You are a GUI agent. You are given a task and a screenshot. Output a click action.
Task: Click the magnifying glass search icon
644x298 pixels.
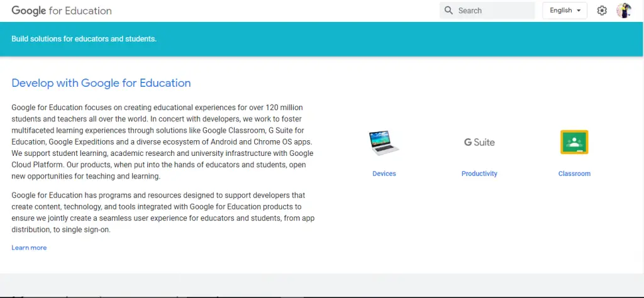448,11
